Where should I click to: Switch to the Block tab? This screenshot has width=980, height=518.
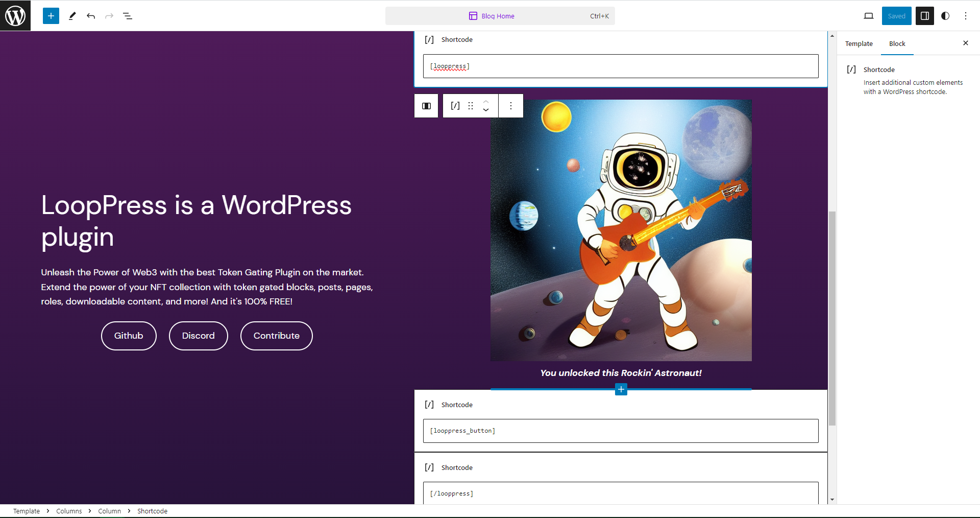click(x=897, y=43)
